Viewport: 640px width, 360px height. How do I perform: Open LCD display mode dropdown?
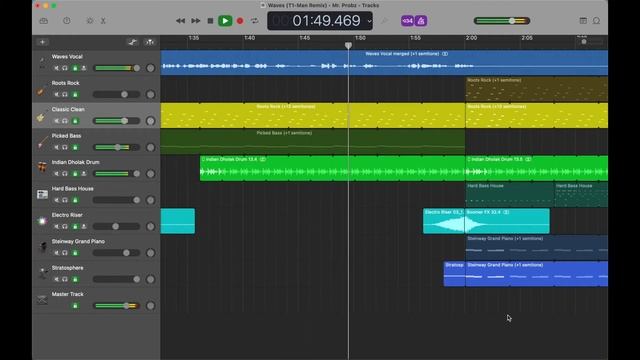(369, 21)
